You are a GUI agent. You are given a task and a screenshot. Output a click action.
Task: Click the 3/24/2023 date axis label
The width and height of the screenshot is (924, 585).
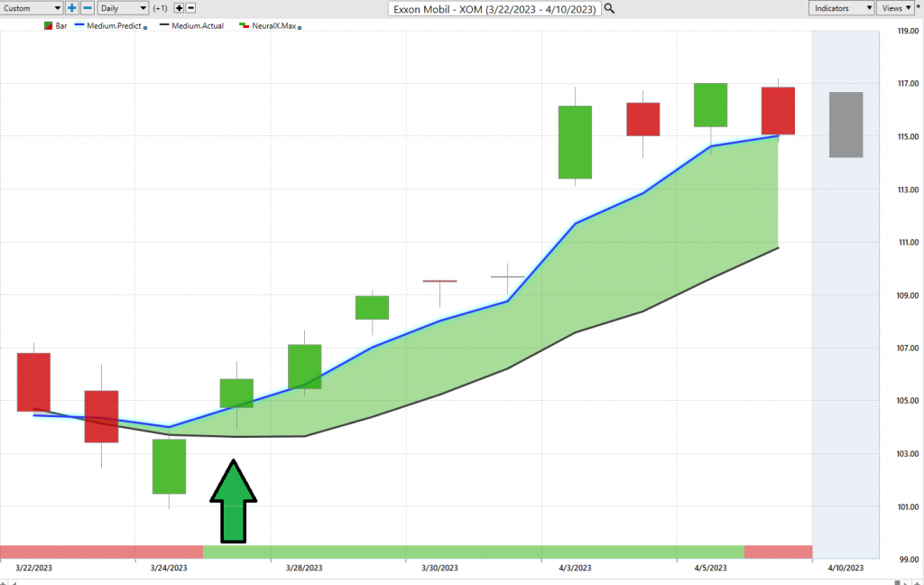[x=169, y=568]
